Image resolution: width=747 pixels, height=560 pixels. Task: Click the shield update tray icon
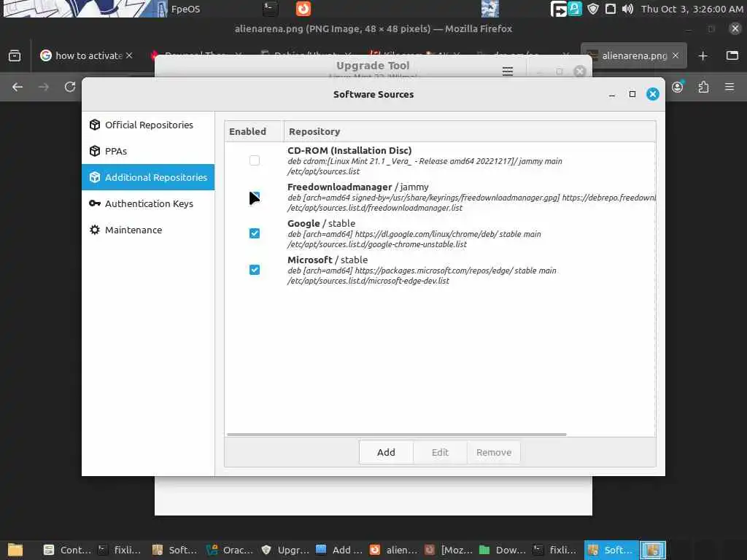click(x=593, y=9)
